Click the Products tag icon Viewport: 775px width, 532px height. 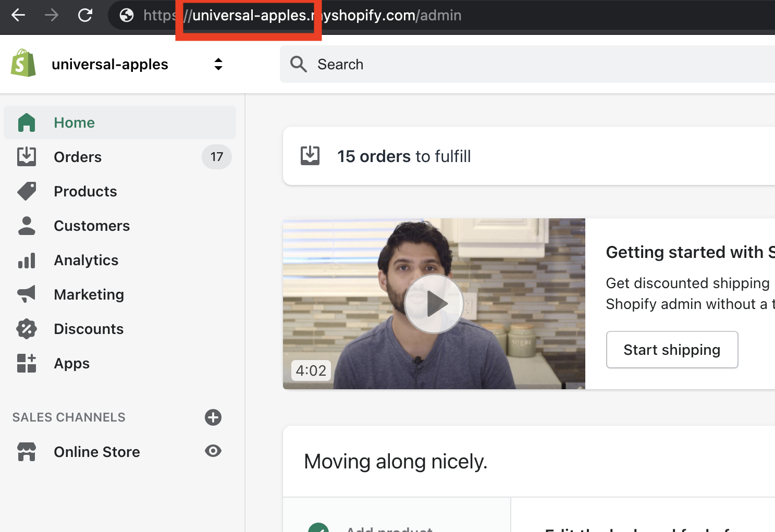(27, 191)
